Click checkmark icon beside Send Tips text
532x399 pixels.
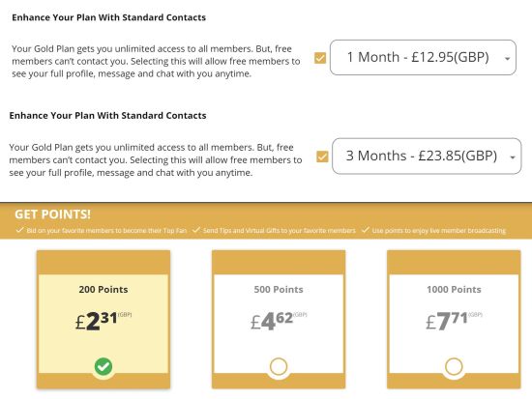pos(196,230)
